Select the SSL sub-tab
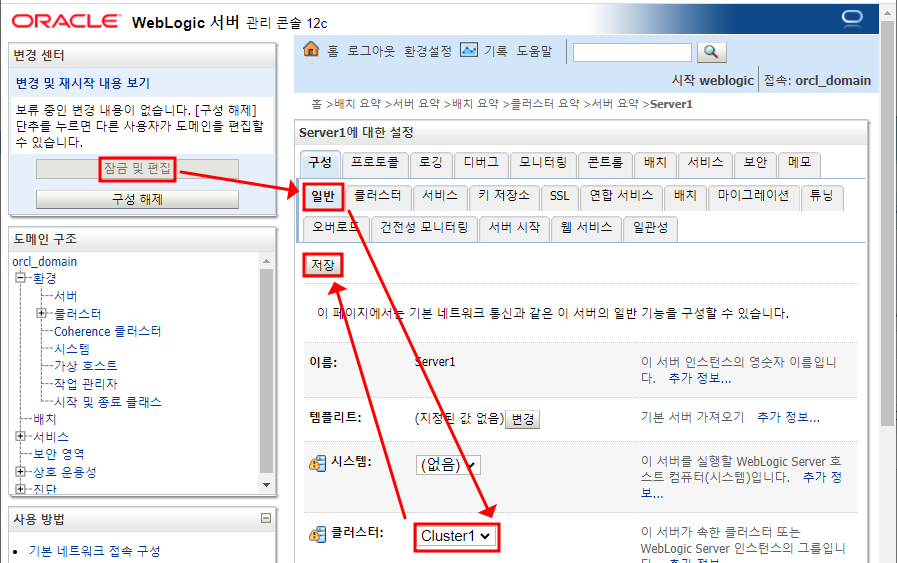Image resolution: width=897 pixels, height=563 pixels. coord(559,197)
